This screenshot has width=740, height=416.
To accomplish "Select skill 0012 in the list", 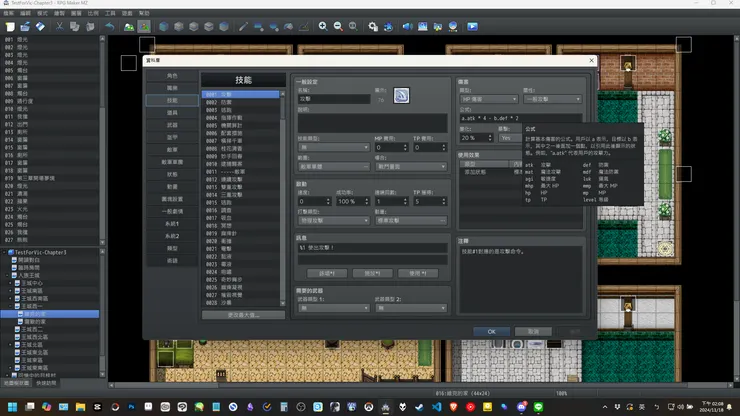I will coord(240,179).
